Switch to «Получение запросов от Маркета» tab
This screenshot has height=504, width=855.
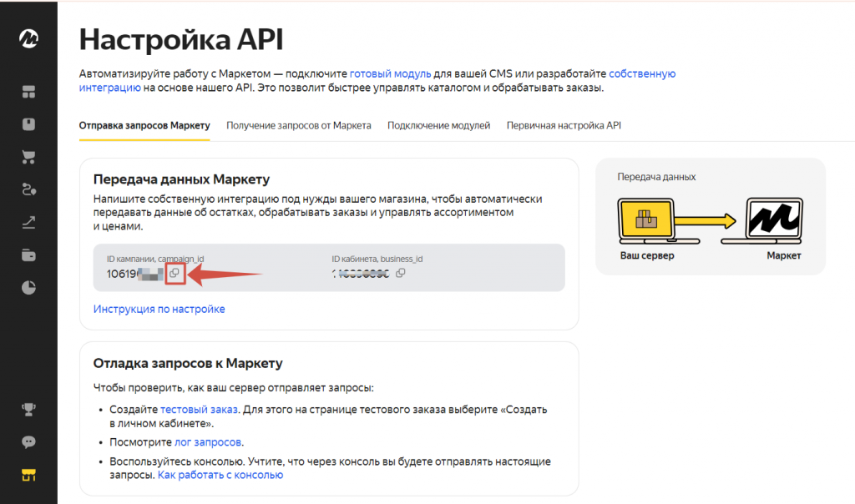click(x=299, y=126)
